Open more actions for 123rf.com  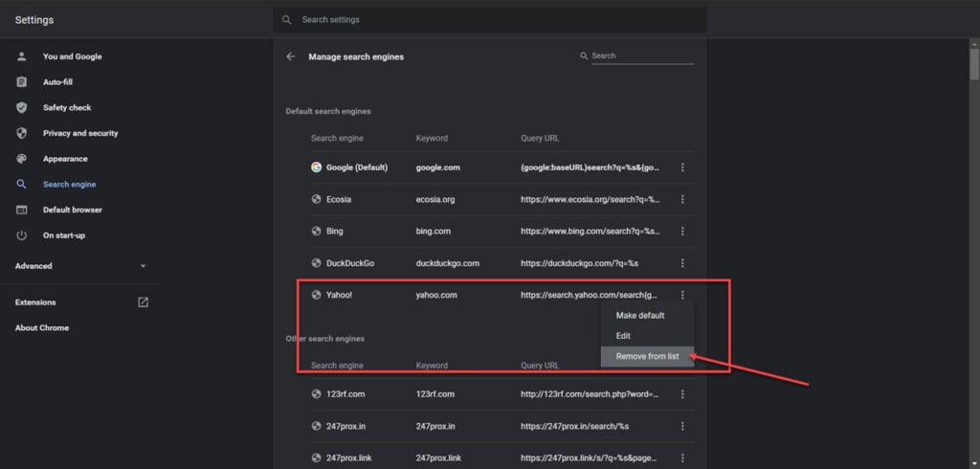click(x=682, y=394)
